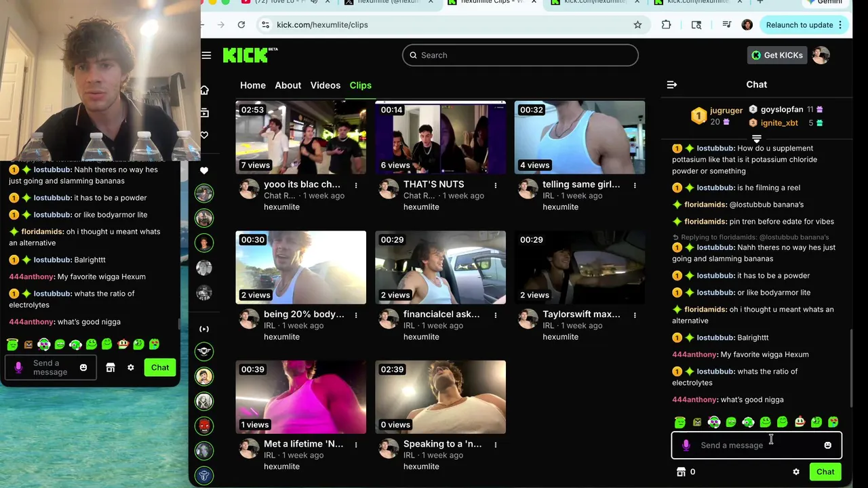
Task: Bookmark the page with the star icon
Action: pyautogui.click(x=637, y=24)
